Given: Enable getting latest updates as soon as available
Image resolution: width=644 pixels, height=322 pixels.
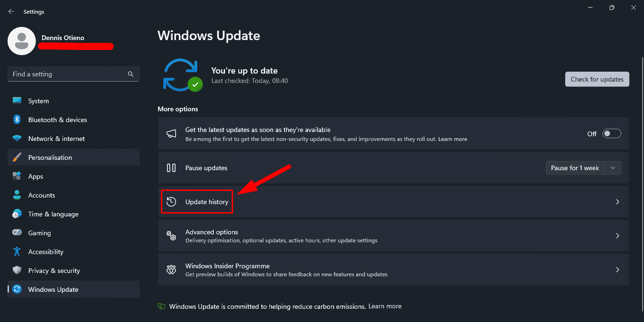Looking at the screenshot, I should coord(611,133).
